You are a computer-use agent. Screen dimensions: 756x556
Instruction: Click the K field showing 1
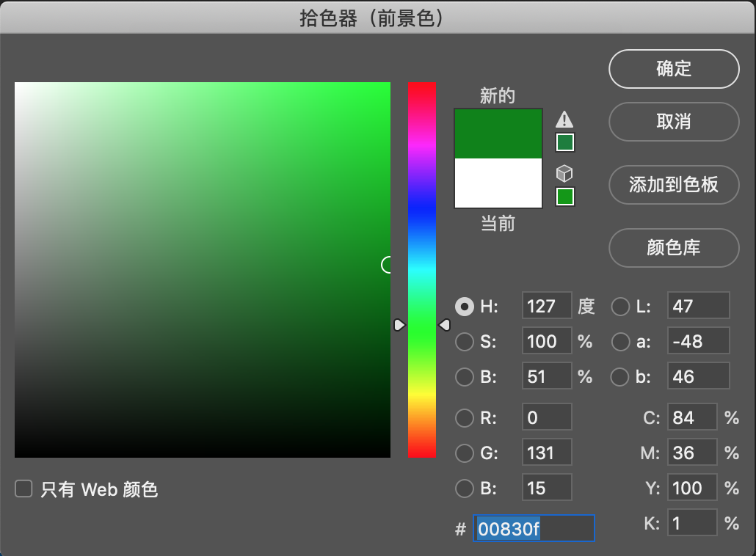pyautogui.click(x=692, y=522)
